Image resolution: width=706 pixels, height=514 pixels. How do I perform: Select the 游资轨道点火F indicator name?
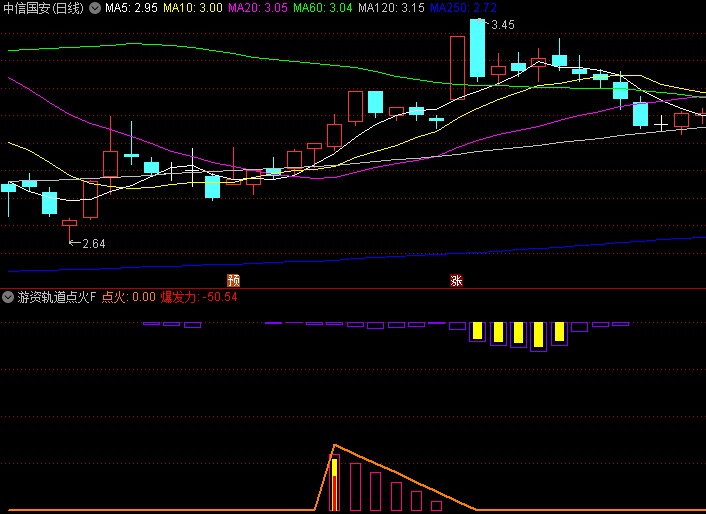[x=57, y=297]
